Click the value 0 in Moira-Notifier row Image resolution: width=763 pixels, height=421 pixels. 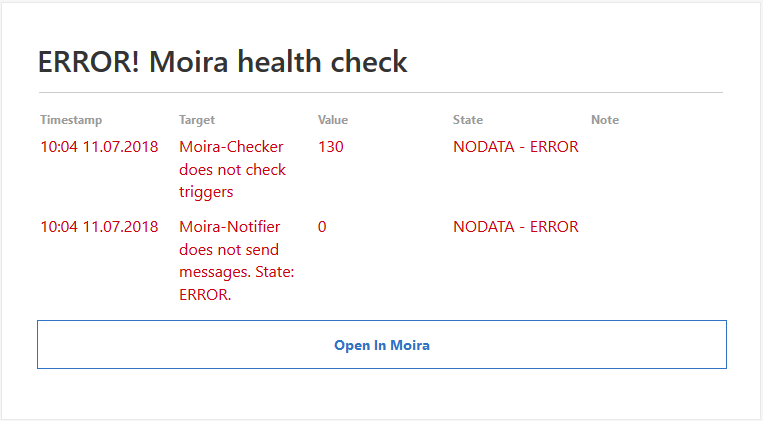(322, 227)
